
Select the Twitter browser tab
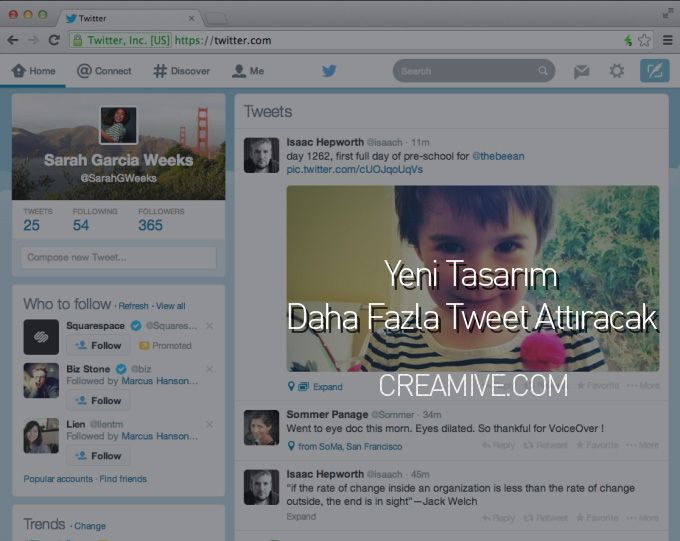pos(128,18)
